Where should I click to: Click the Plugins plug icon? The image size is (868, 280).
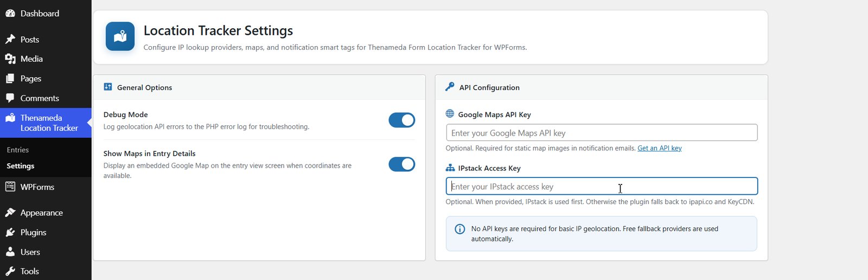coord(10,232)
